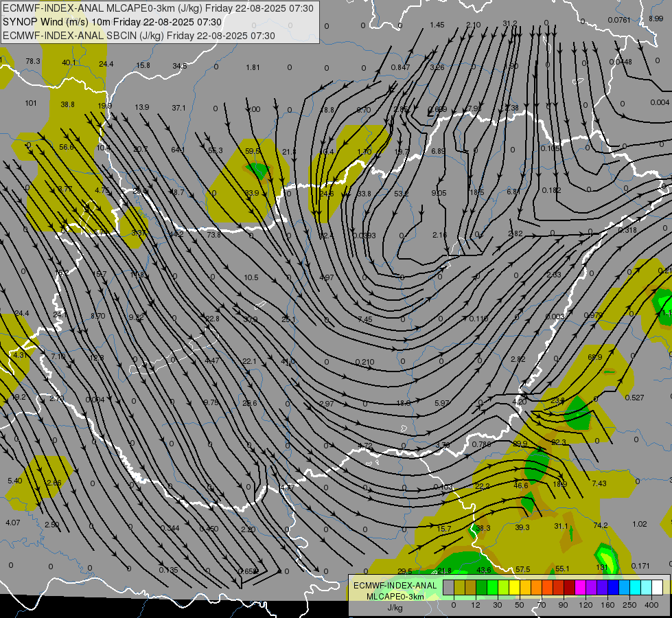Click the map value '78.3'
Image resolution: width=672 pixels, height=618 pixels.
click(x=32, y=61)
